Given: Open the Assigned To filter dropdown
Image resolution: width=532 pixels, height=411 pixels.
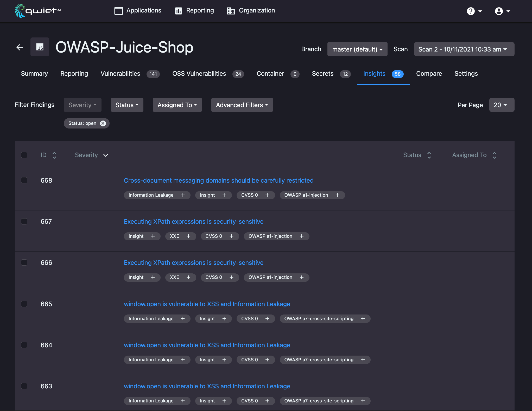Looking at the screenshot, I should [177, 105].
